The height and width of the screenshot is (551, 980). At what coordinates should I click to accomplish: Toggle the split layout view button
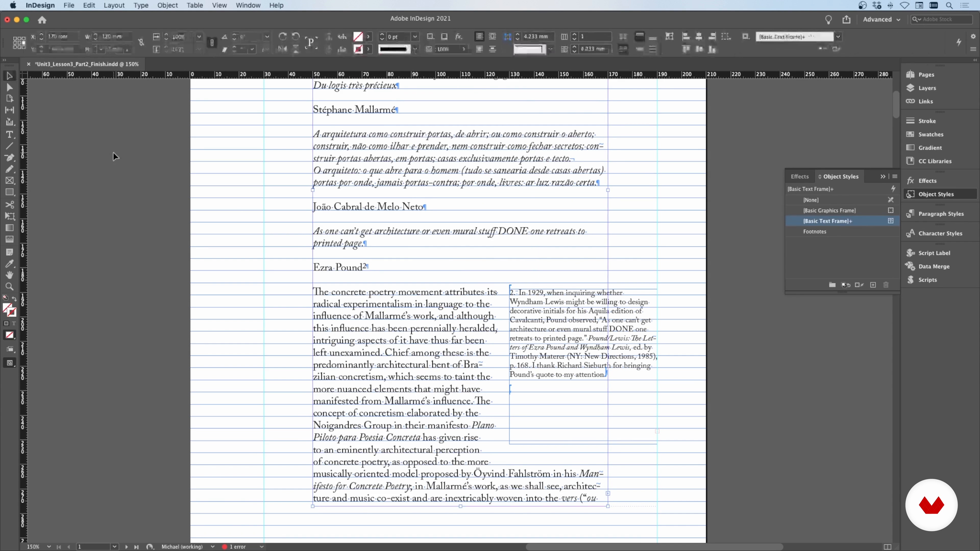coord(887,547)
